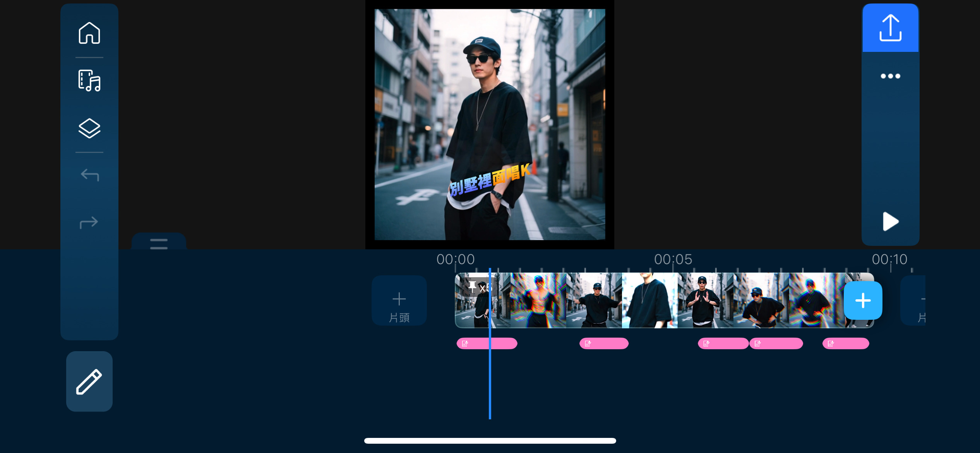Add an intro with 片頭 button
Image resolution: width=980 pixels, height=453 pixels.
pos(399,300)
